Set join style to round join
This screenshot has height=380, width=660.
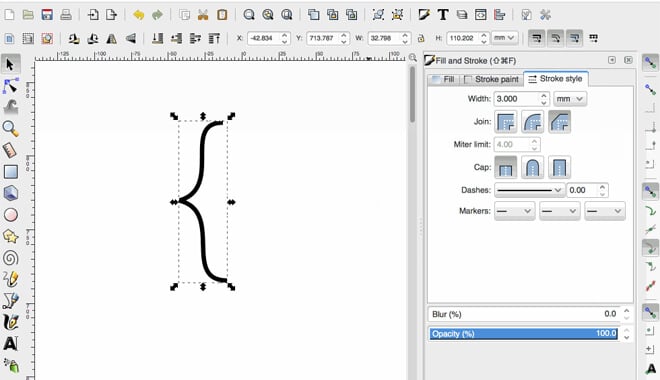click(x=532, y=122)
